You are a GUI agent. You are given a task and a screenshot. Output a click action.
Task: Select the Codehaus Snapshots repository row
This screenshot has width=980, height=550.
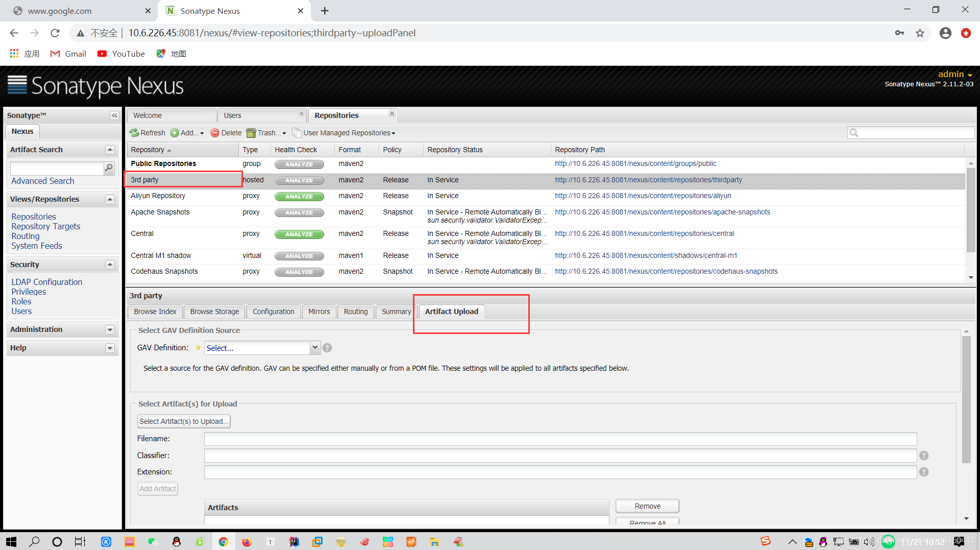[546, 272]
